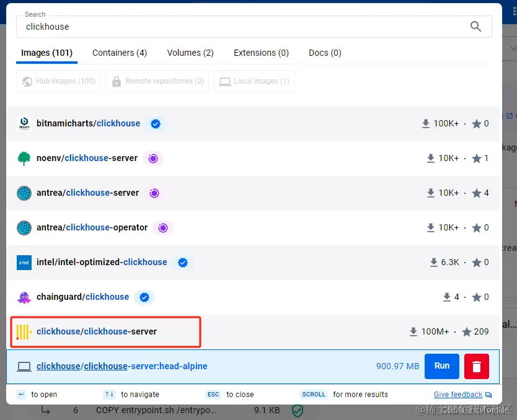Click the search magnifier icon
The image size is (517, 420).
pyautogui.click(x=475, y=27)
